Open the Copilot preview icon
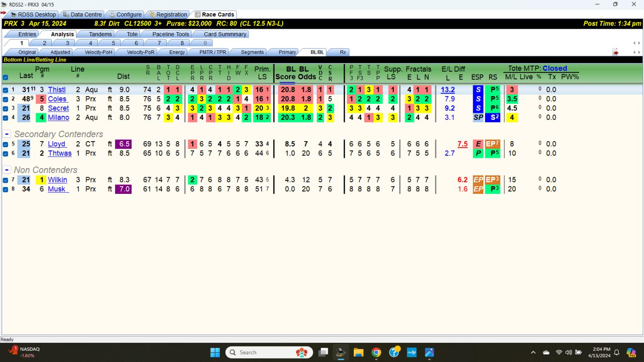644x362 pixels. click(x=631, y=353)
